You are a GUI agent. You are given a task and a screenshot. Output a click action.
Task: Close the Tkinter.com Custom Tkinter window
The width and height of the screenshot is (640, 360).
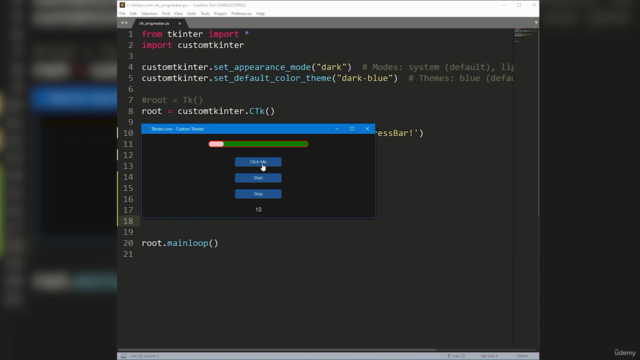367,129
